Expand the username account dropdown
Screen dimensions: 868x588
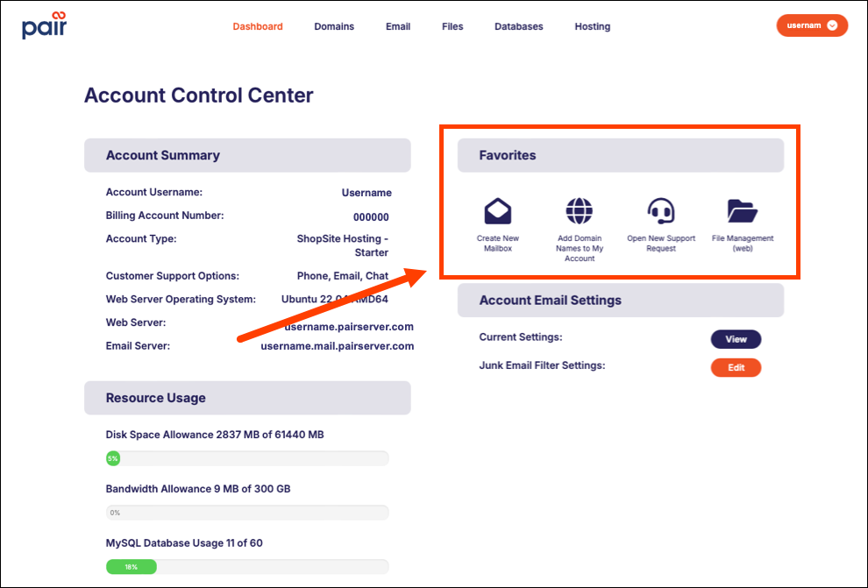pyautogui.click(x=812, y=25)
